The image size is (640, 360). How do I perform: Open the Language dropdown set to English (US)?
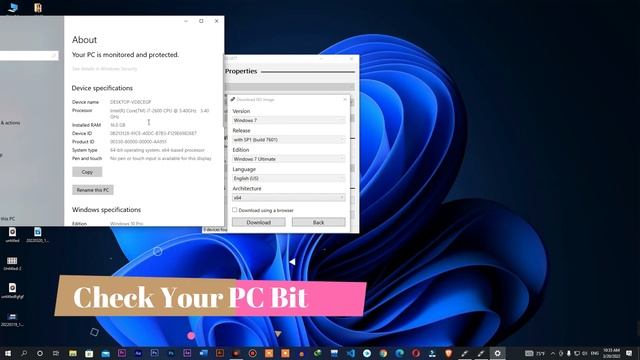(289, 178)
